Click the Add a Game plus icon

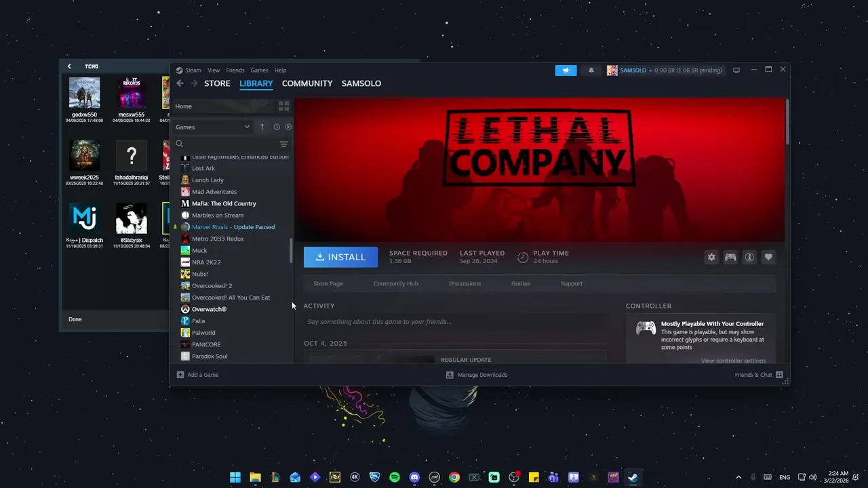pos(180,375)
